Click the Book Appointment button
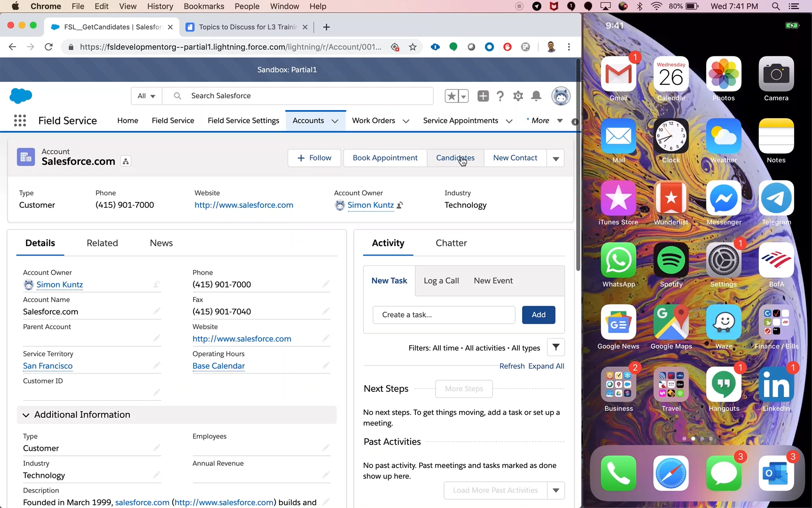Viewport: 812px width, 508px height. click(385, 158)
